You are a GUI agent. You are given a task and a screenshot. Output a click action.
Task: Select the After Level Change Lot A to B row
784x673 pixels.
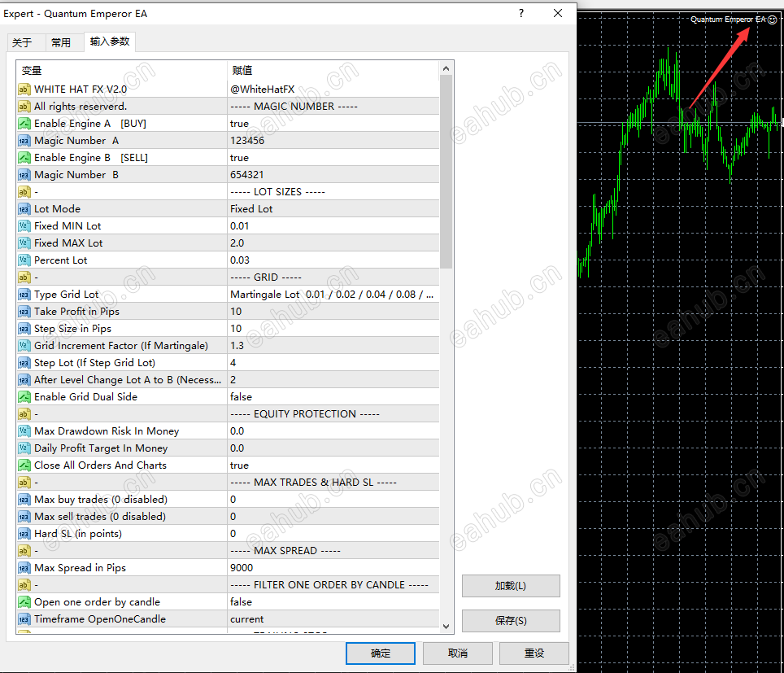coord(228,380)
